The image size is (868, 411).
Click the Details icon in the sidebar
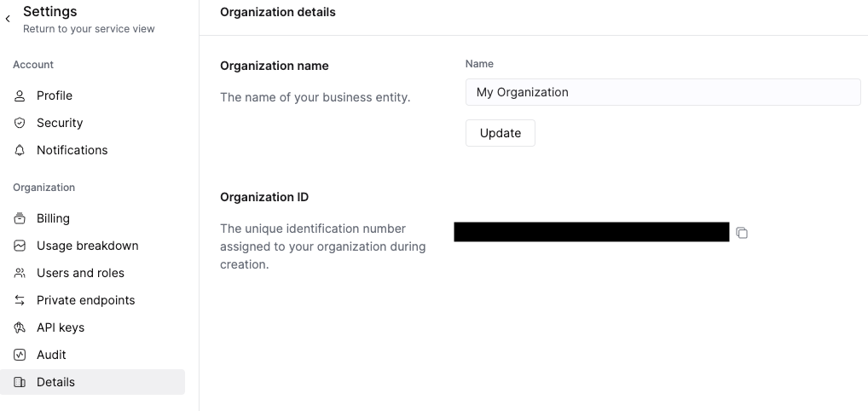[20, 382]
